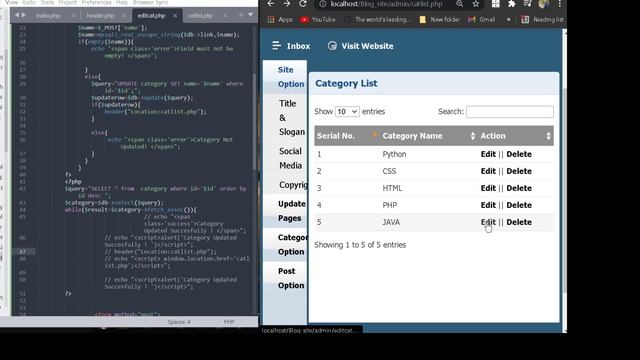
Task: Open the New folder bookmark
Action: pos(439,19)
